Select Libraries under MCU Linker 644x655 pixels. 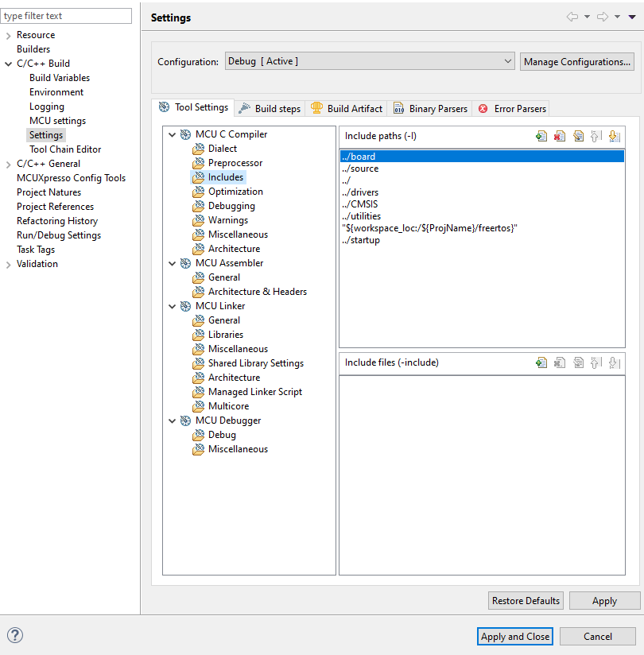coord(226,335)
